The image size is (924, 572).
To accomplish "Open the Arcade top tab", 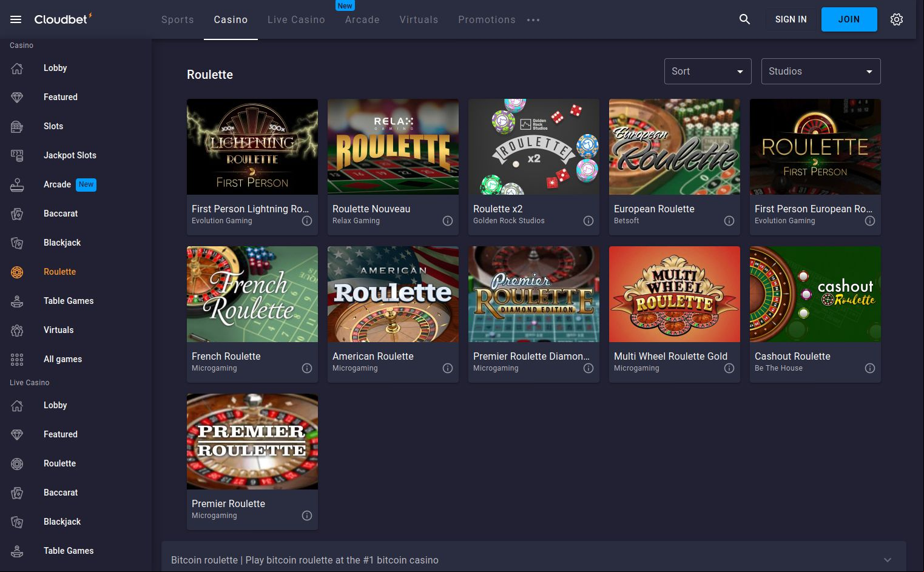I will [362, 19].
